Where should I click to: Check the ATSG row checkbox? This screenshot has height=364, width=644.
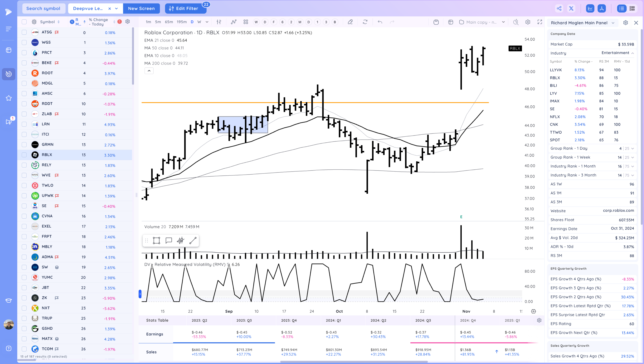[x=24, y=32]
